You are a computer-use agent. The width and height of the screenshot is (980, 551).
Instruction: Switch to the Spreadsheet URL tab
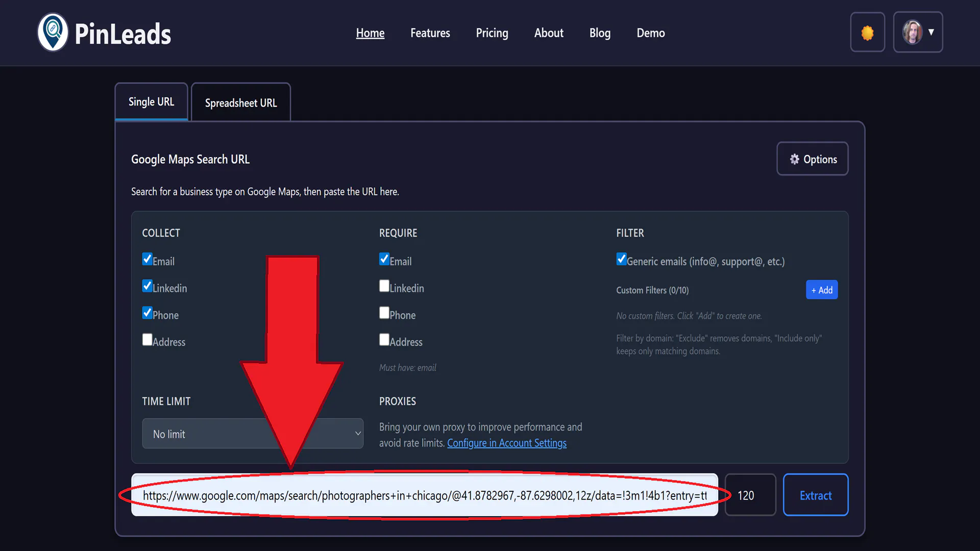[241, 103]
